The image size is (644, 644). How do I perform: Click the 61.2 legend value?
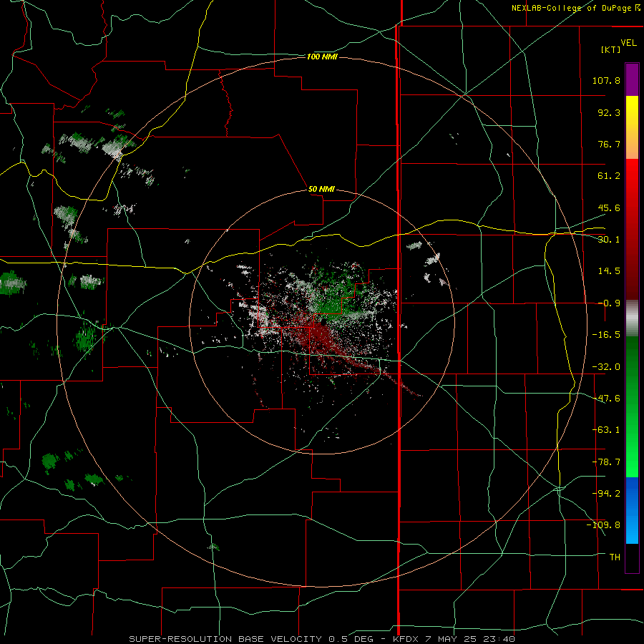pyautogui.click(x=609, y=176)
